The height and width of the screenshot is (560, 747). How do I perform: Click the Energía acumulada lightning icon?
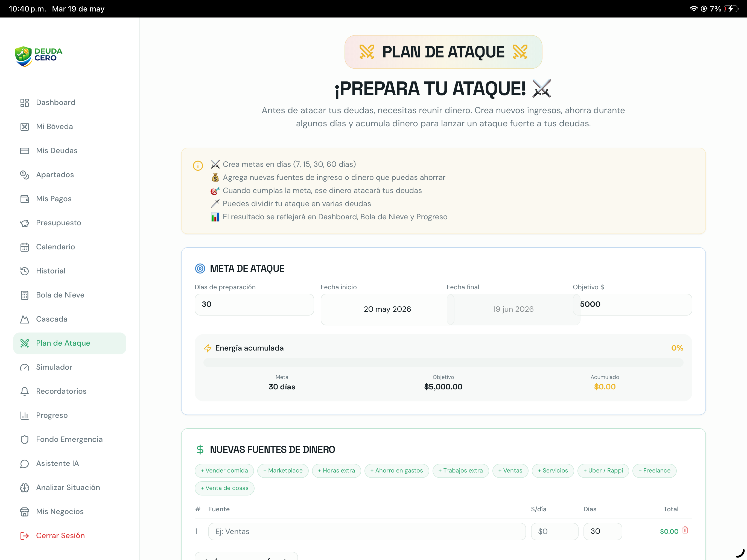[x=208, y=348]
